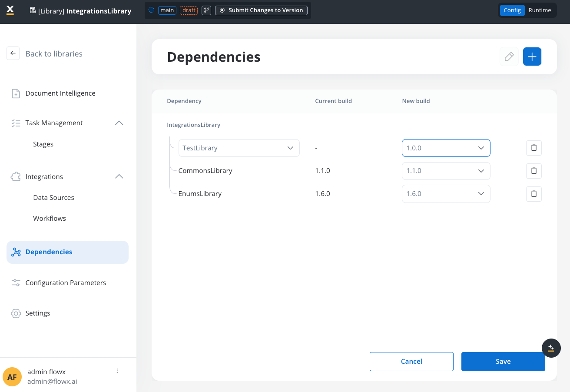Click the draft status badge

pos(189,10)
